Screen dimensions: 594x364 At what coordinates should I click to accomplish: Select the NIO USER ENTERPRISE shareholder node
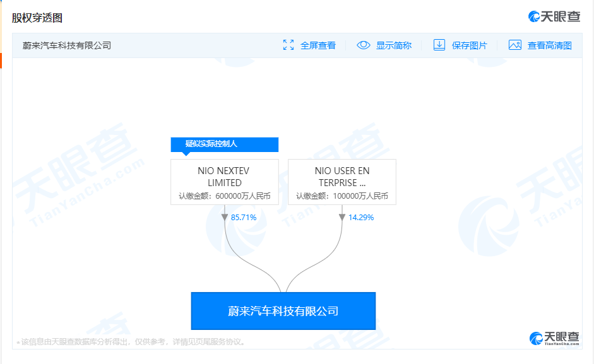(342, 182)
